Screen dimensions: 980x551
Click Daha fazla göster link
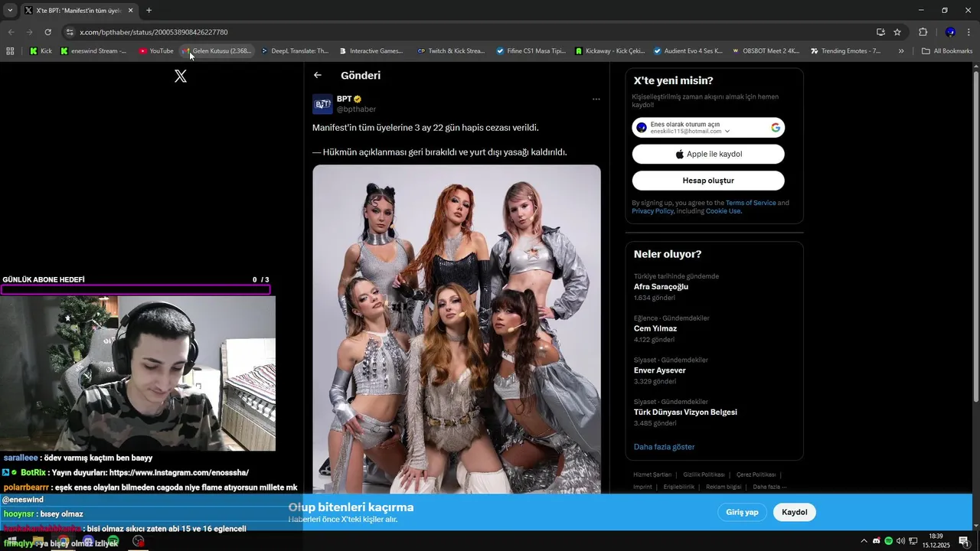click(x=664, y=447)
